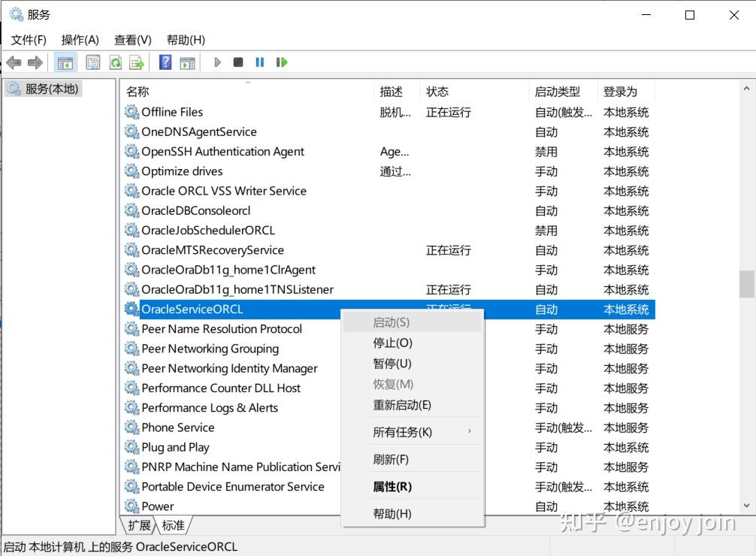Click the gear icon beside Phone Service
Viewport: 756px width, 556px height.
tap(132, 428)
